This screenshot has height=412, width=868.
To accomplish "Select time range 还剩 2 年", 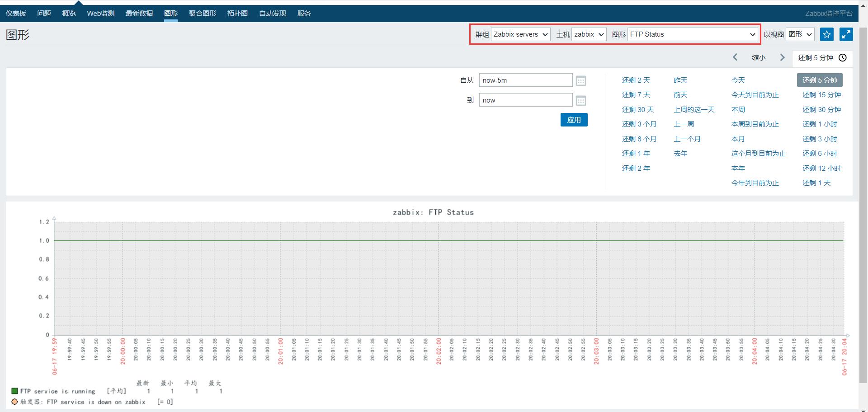I will pos(636,169).
